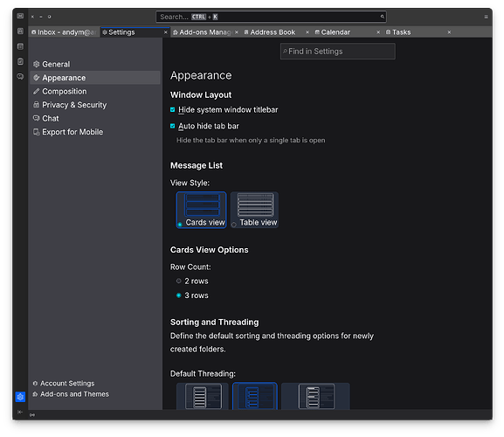The image size is (504, 437).
Task: Close the Add-ons Manager tab
Action: [x=237, y=32]
